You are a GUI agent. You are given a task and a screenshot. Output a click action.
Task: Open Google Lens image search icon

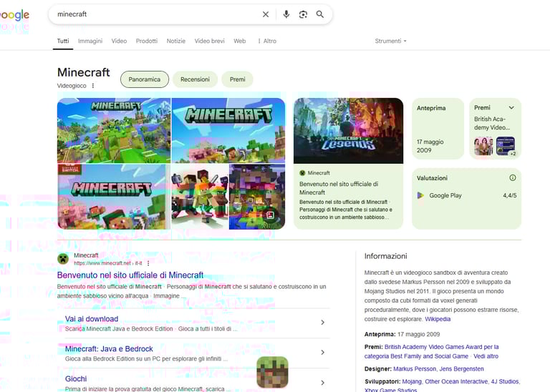coord(303,14)
